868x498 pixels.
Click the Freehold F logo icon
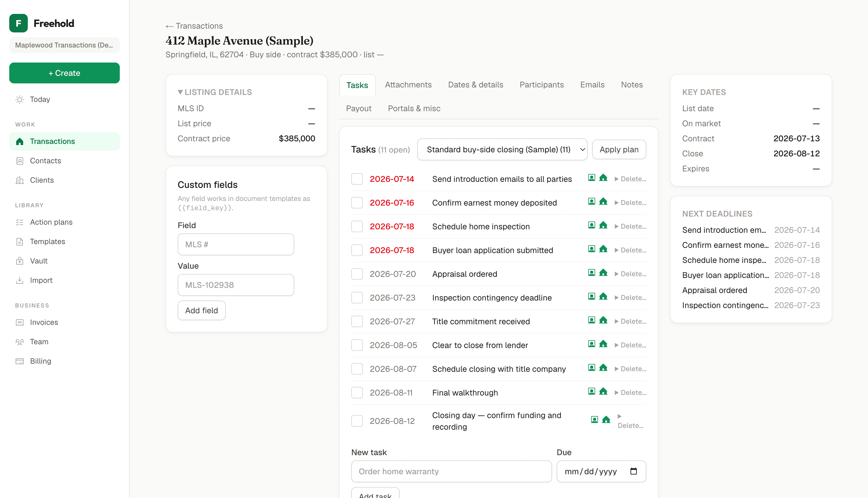click(x=19, y=23)
